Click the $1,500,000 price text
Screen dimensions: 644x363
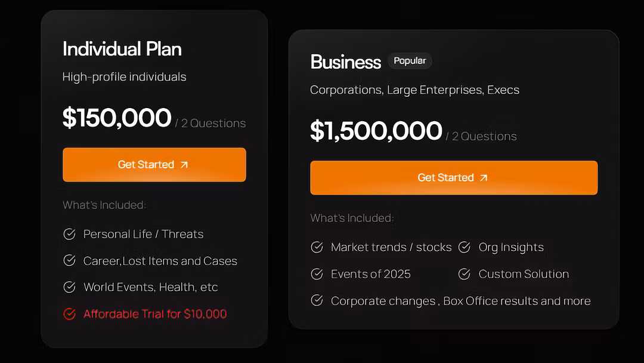[x=376, y=131]
